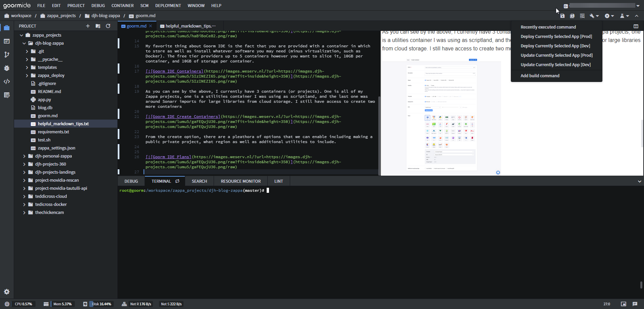
Task: Select Deploy Currently Selected App [Prod]
Action: coord(556,36)
